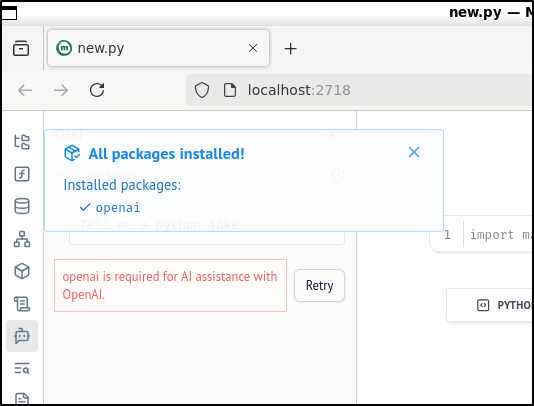
Task: Click the Python cell type button
Action: 490,305
